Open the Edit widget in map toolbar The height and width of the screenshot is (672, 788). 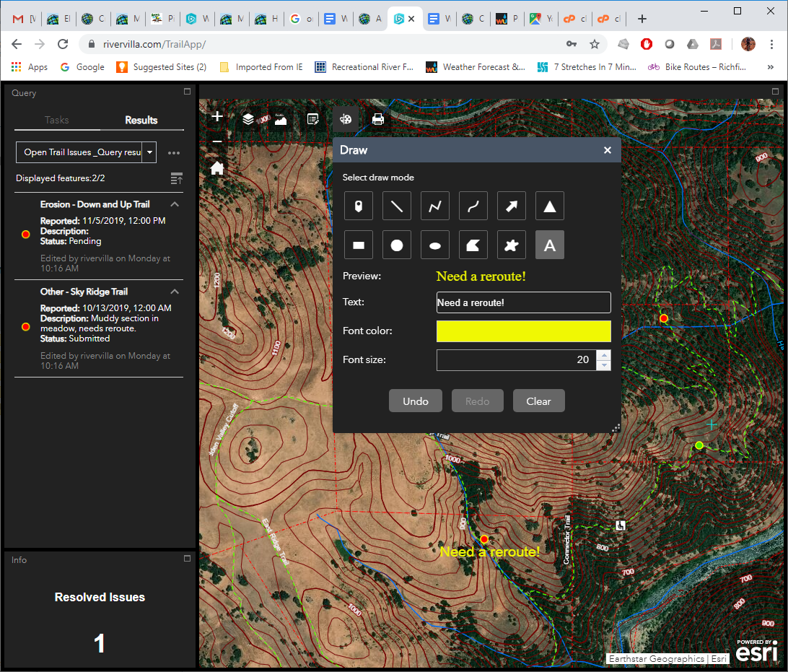click(x=313, y=120)
